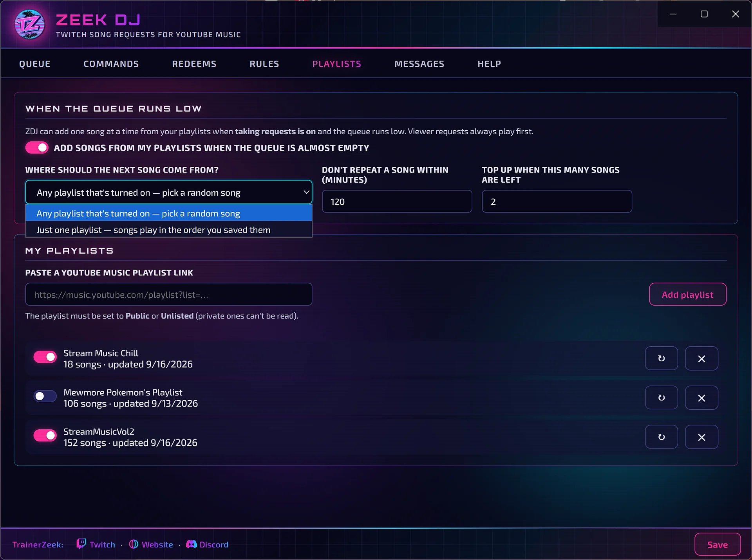Remove the Mewmore Pokemon's Playlist

pos(701,398)
